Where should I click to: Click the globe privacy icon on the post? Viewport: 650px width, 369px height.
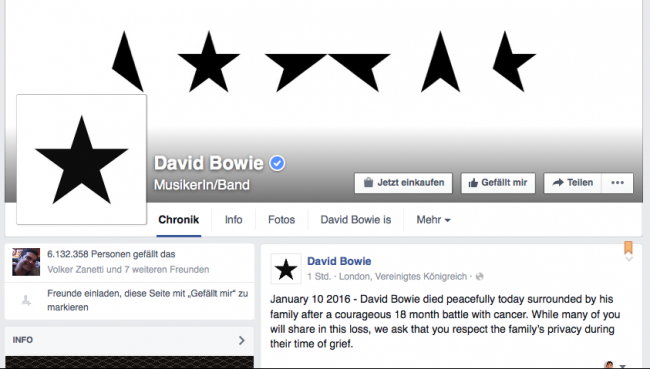tap(479, 277)
